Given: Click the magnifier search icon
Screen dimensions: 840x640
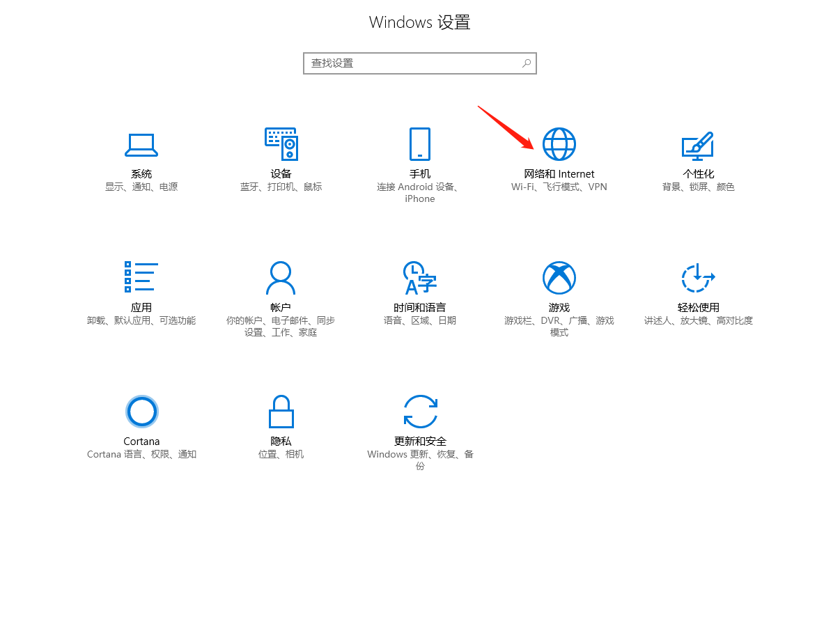Looking at the screenshot, I should (x=527, y=63).
